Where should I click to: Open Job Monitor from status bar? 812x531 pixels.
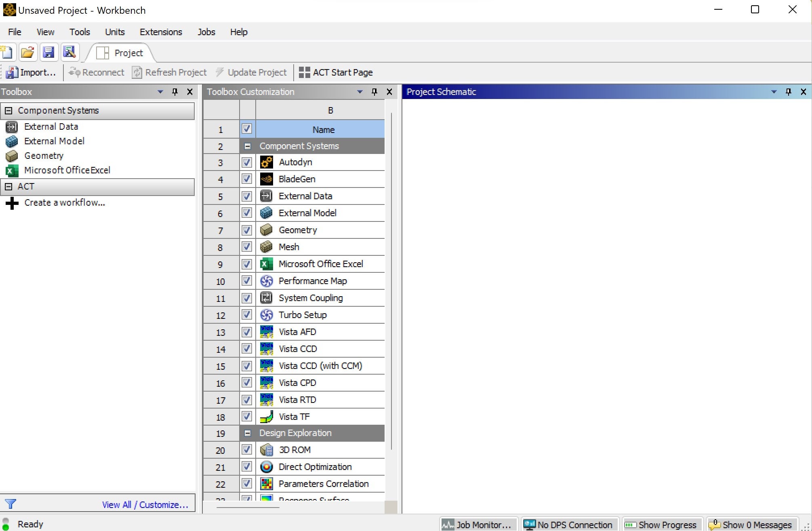tap(478, 525)
